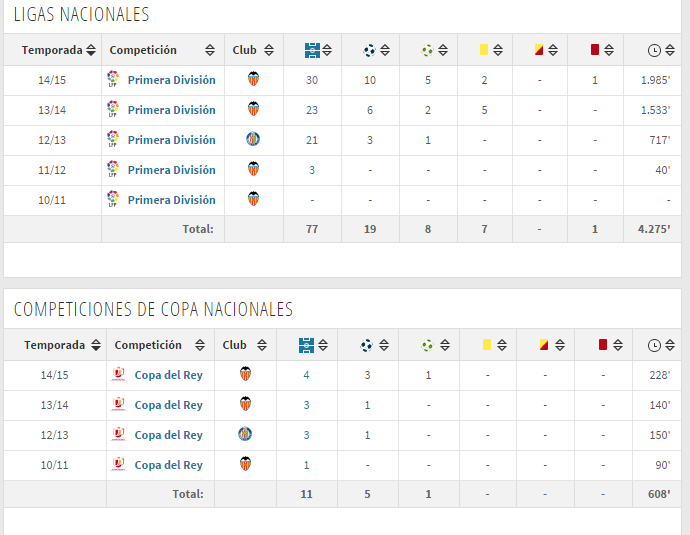Click the Primera División logo in 11/12 row
This screenshot has height=535, width=690.
click(113, 169)
